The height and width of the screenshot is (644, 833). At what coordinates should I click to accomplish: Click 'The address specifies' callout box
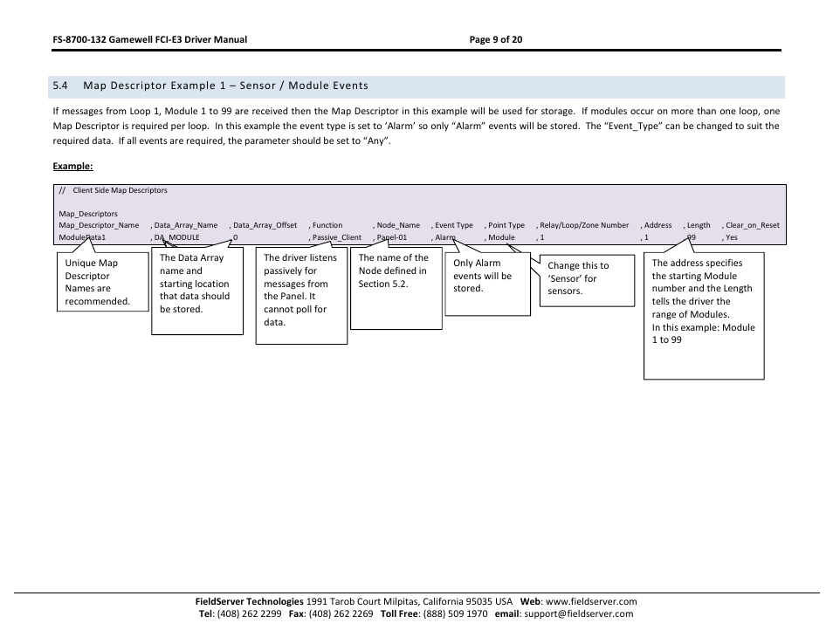704,316
